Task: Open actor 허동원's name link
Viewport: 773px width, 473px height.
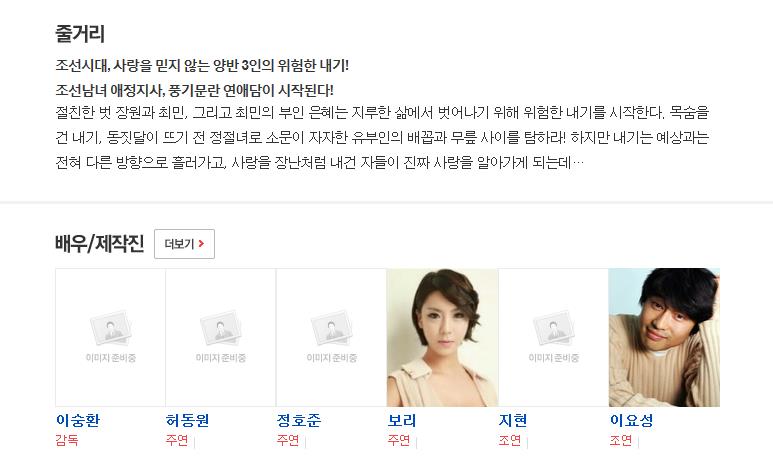Action: pyautogui.click(x=187, y=420)
